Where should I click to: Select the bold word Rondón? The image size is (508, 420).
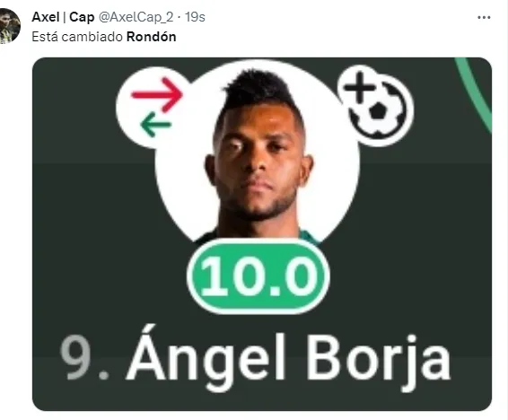[x=152, y=37]
